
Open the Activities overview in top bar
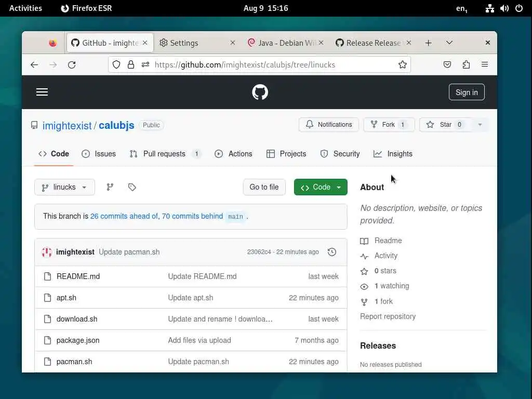coord(25,8)
